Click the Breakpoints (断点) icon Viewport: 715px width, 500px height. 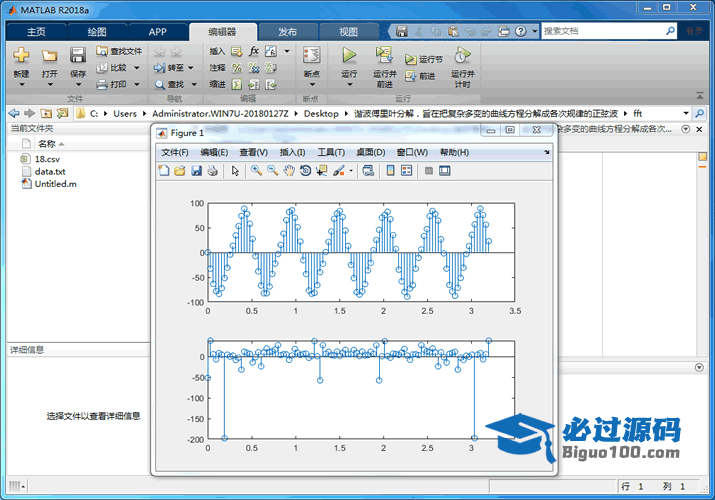click(x=311, y=56)
